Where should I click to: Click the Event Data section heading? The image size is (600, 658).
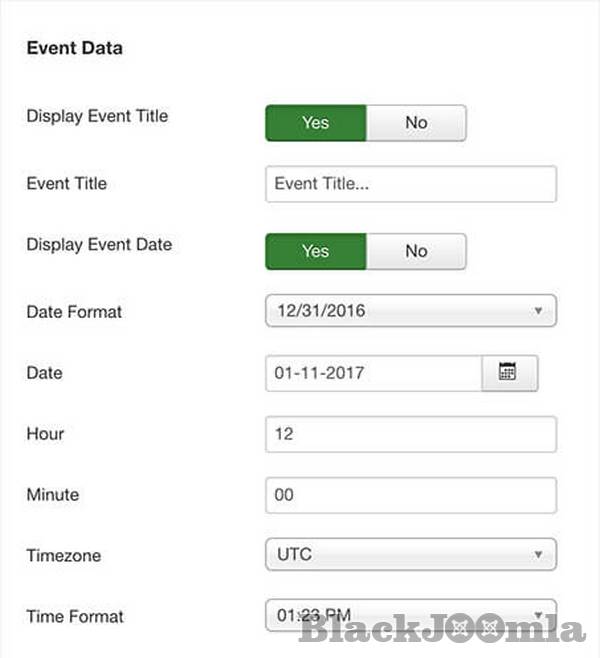coord(73,48)
